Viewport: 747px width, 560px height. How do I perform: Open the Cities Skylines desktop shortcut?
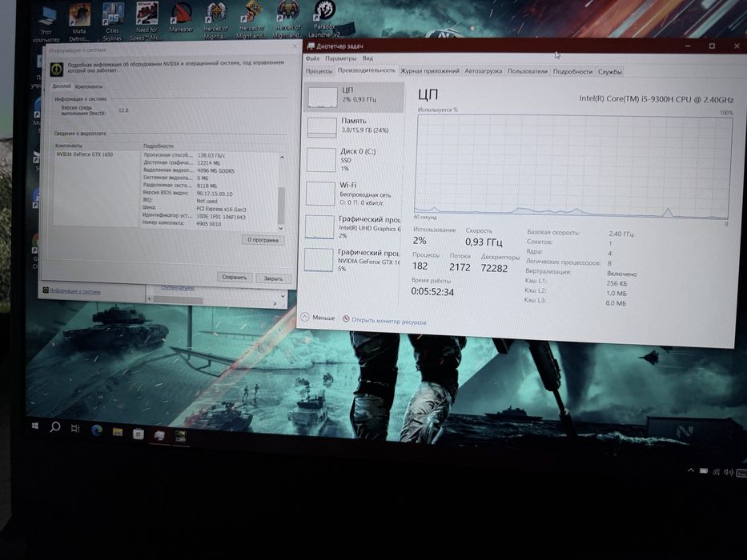coord(112,22)
